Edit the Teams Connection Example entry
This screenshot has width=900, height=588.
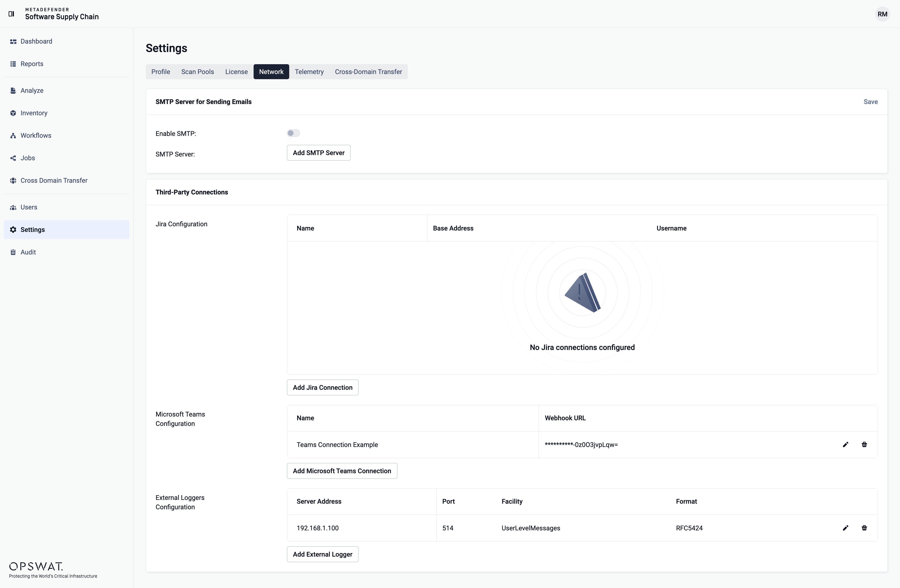point(846,444)
